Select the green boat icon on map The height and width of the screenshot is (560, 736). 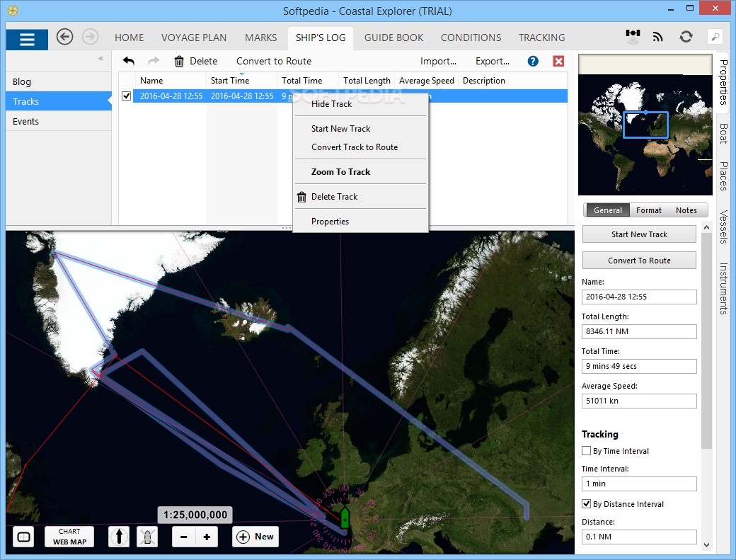(345, 518)
